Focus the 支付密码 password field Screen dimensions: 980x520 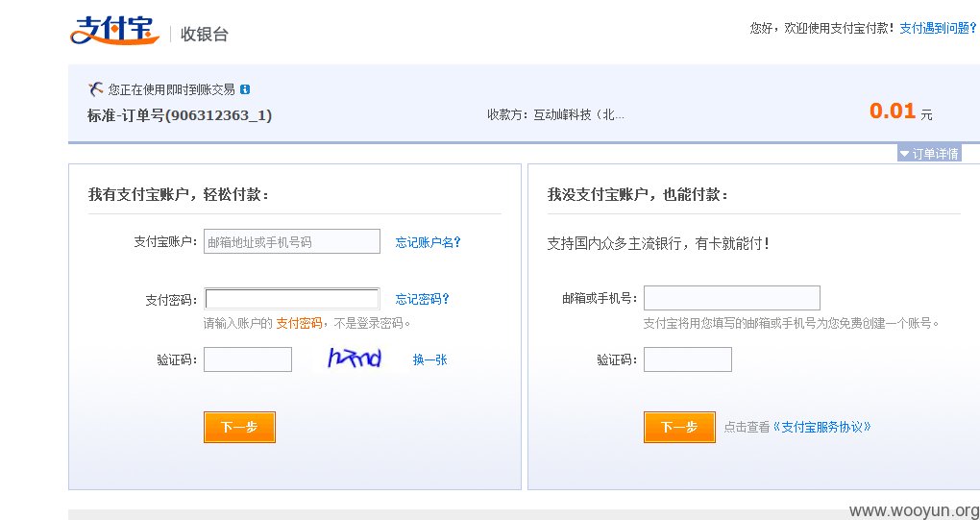click(x=292, y=299)
